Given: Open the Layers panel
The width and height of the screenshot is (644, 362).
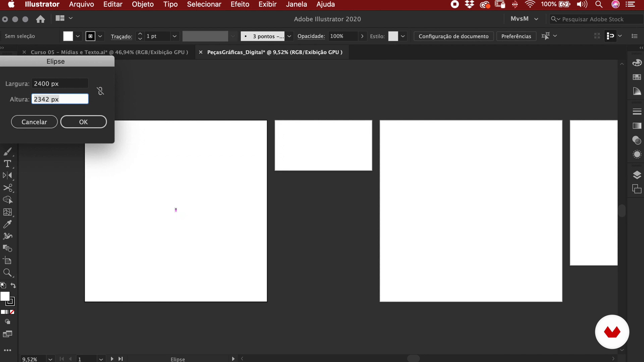Looking at the screenshot, I should coord(637,175).
